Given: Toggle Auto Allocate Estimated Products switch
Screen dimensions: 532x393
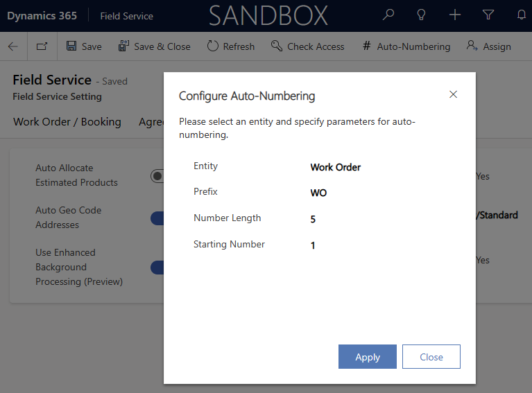Looking at the screenshot, I should point(157,176).
